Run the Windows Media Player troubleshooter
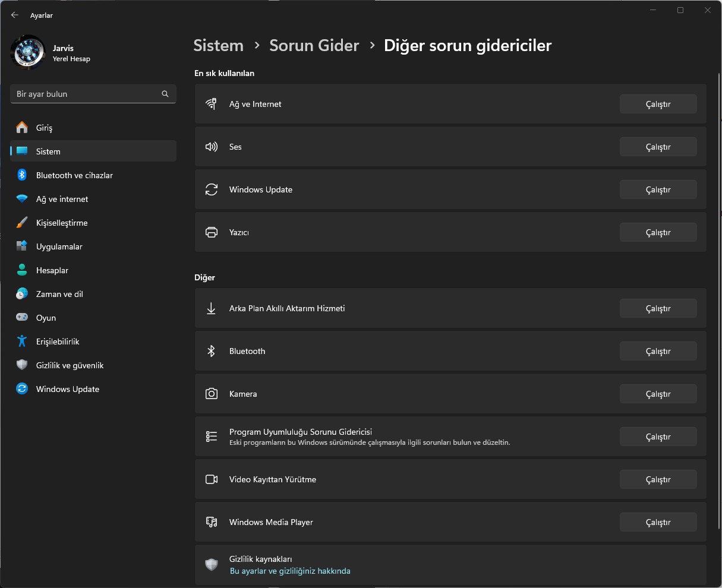 658,522
